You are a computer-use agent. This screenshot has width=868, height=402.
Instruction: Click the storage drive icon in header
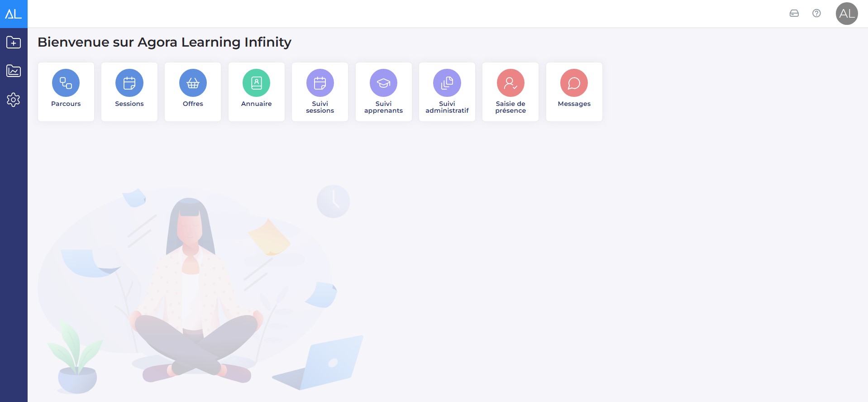click(x=794, y=14)
